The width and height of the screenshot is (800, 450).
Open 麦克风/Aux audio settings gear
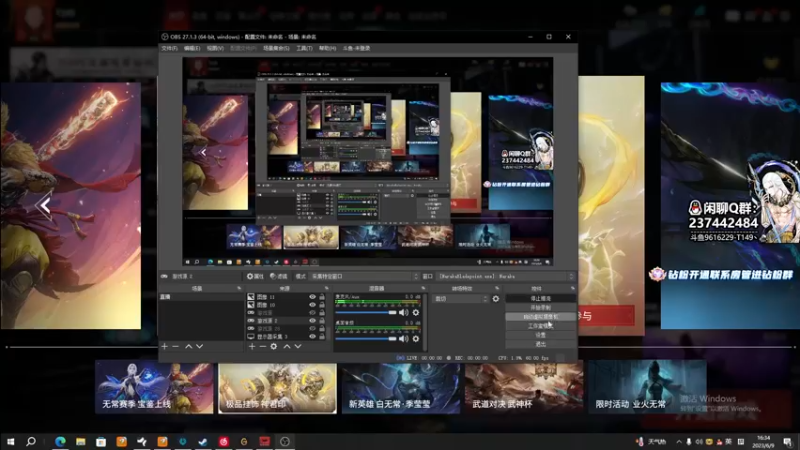coord(416,312)
